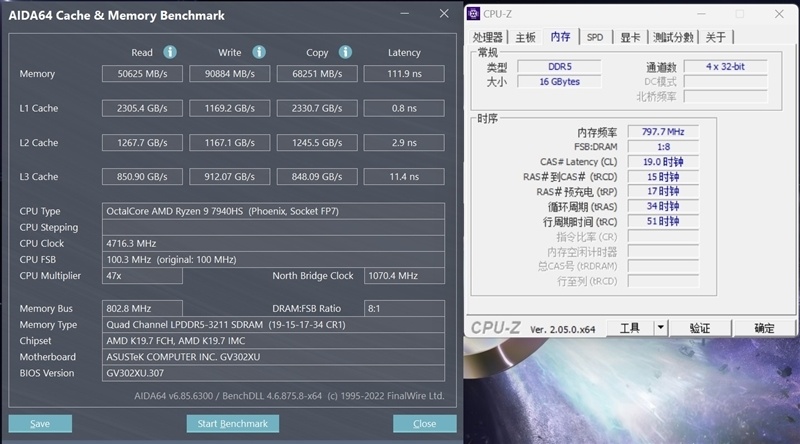This screenshot has width=800, height=444.
Task: Click L3 Cache latency 11.4 ns
Action: tap(404, 177)
